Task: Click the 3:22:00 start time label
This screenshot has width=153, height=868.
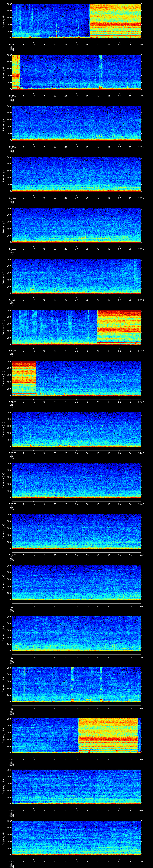Action: [12, 453]
